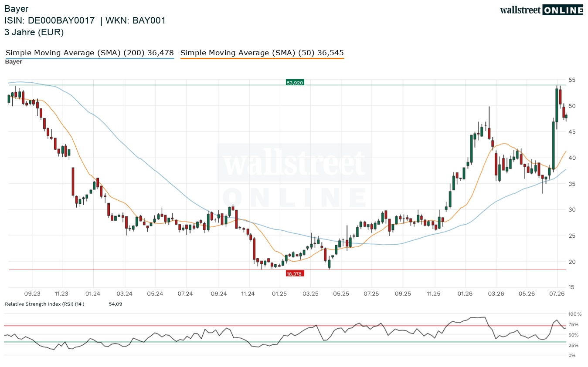Screen dimensions: 588x367
Task: Click the small bold Bayer series label
Action: pyautogui.click(x=14, y=62)
